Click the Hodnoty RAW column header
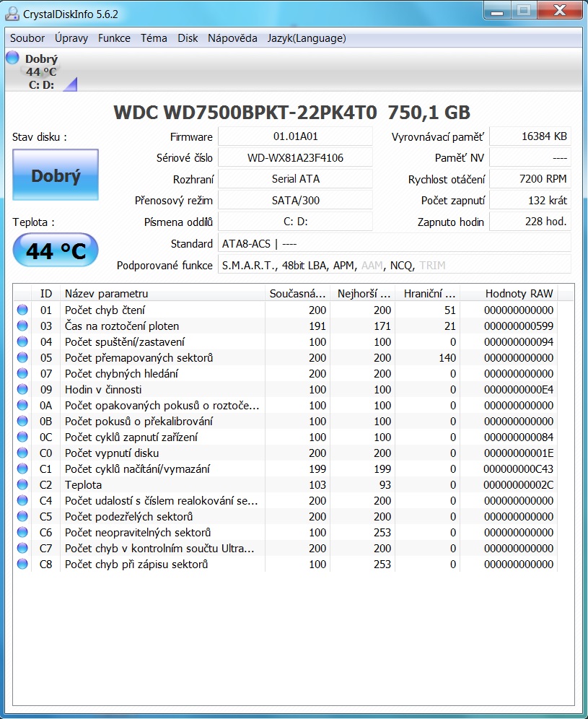The width and height of the screenshot is (588, 719). tap(509, 294)
